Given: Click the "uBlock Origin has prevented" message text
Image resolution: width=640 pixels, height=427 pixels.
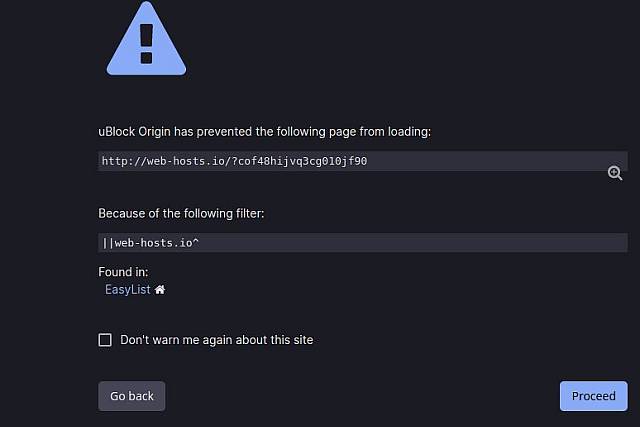Looking at the screenshot, I should click(264, 131).
